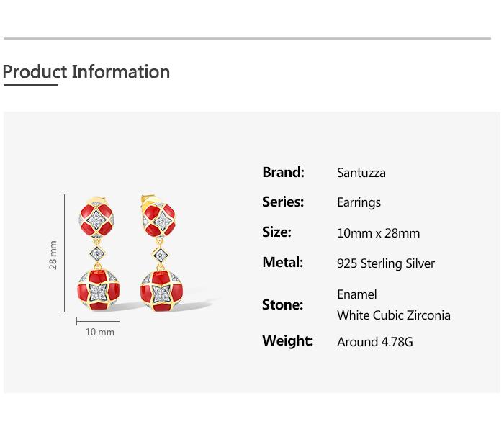Screen dimensions: 504x429
Task: Click the Enamel stone value
Action: [x=356, y=294]
